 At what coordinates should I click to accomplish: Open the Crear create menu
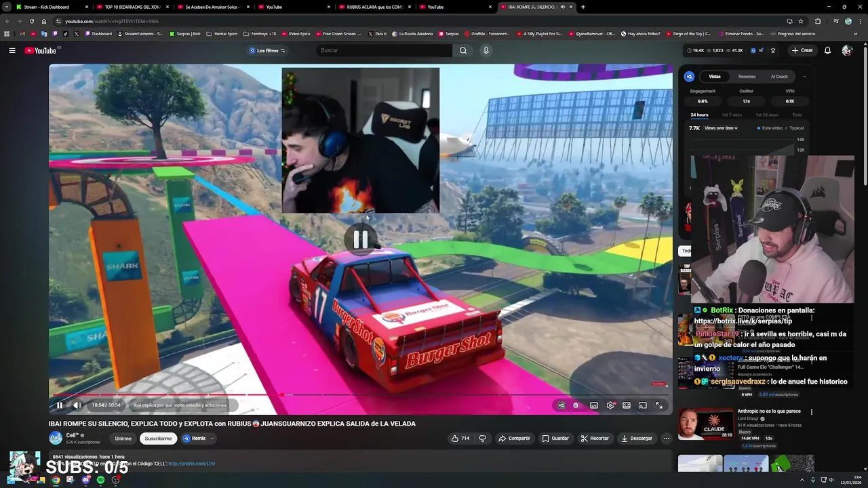point(802,50)
